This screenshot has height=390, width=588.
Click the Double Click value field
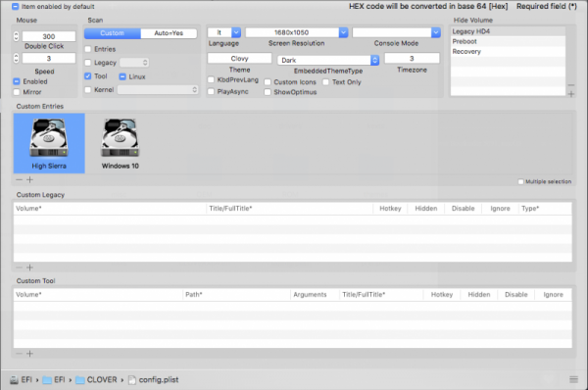pyautogui.click(x=49, y=36)
